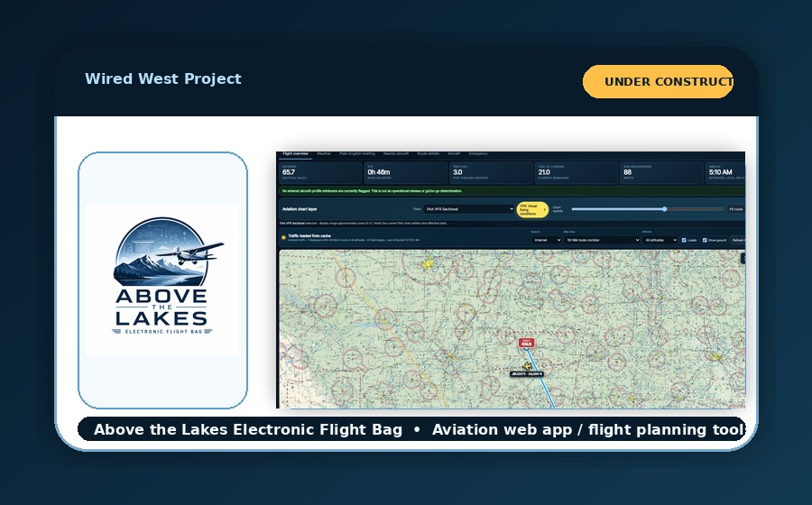Click the Traffic loaded from cache text
The height and width of the screenshot is (505, 812).
(x=309, y=235)
